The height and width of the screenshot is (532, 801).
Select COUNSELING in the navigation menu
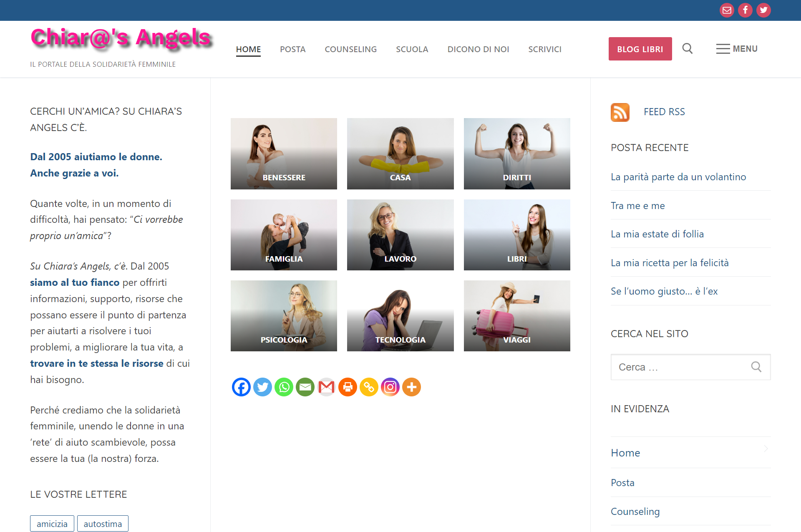tap(351, 49)
